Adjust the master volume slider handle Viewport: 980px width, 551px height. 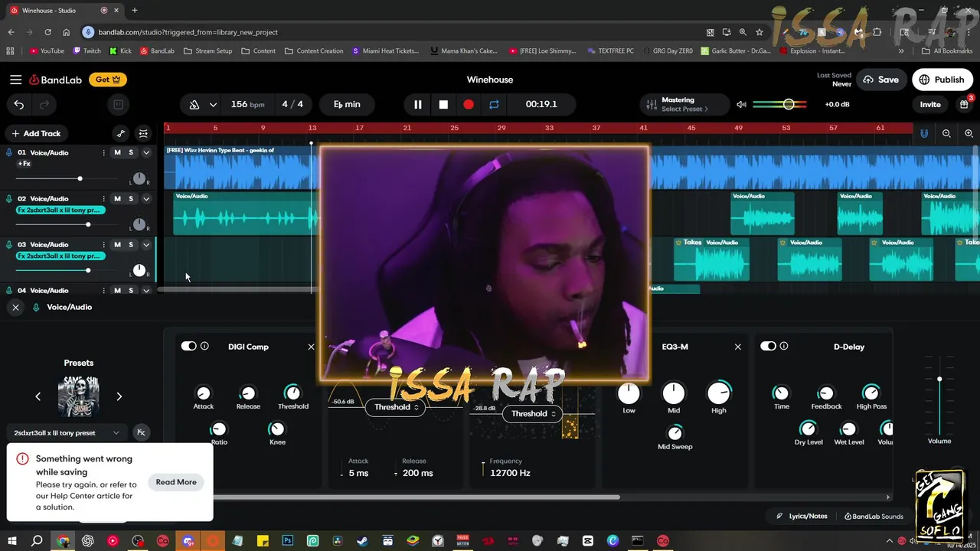pyautogui.click(x=789, y=105)
